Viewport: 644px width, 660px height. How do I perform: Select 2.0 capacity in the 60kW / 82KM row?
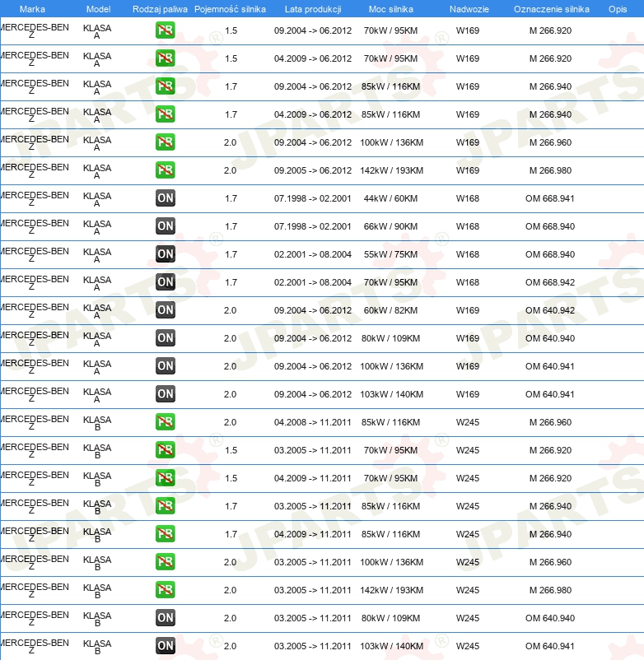230,310
